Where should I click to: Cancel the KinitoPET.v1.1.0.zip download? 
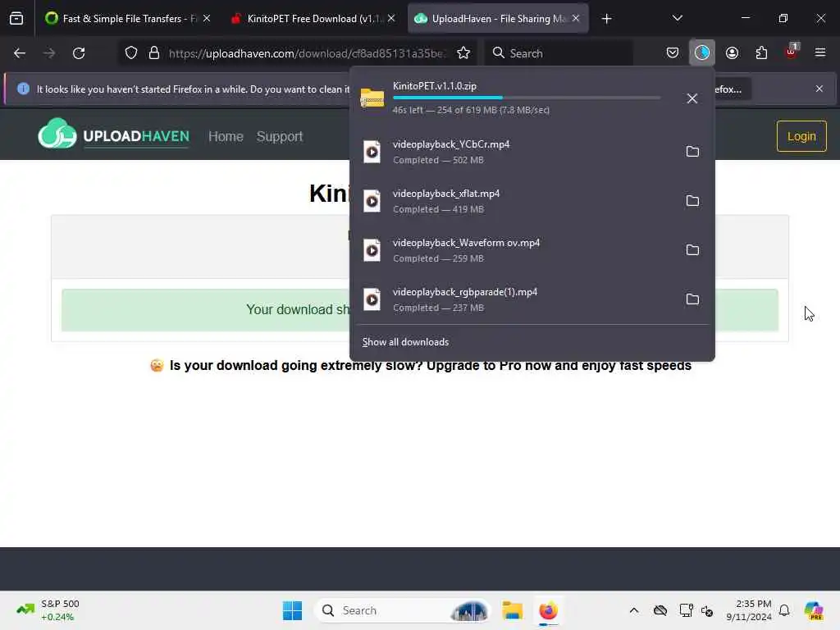coord(692,98)
